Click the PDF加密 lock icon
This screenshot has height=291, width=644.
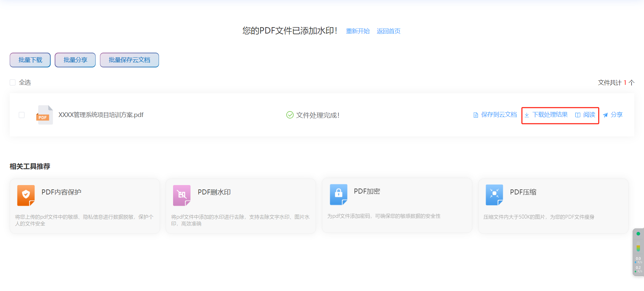(338, 194)
